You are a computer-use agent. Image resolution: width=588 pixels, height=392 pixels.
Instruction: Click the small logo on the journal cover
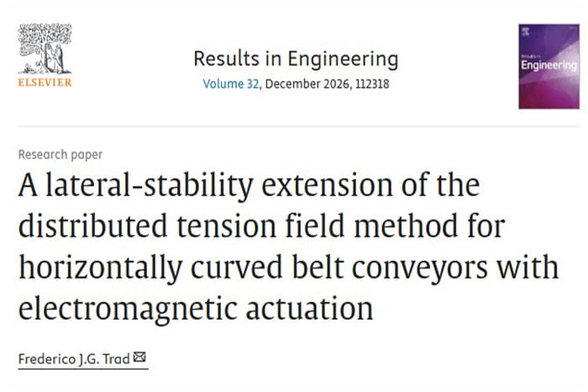525,32
